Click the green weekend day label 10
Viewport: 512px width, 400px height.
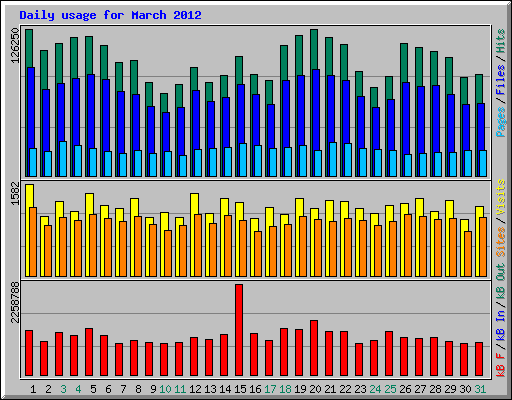(165, 389)
